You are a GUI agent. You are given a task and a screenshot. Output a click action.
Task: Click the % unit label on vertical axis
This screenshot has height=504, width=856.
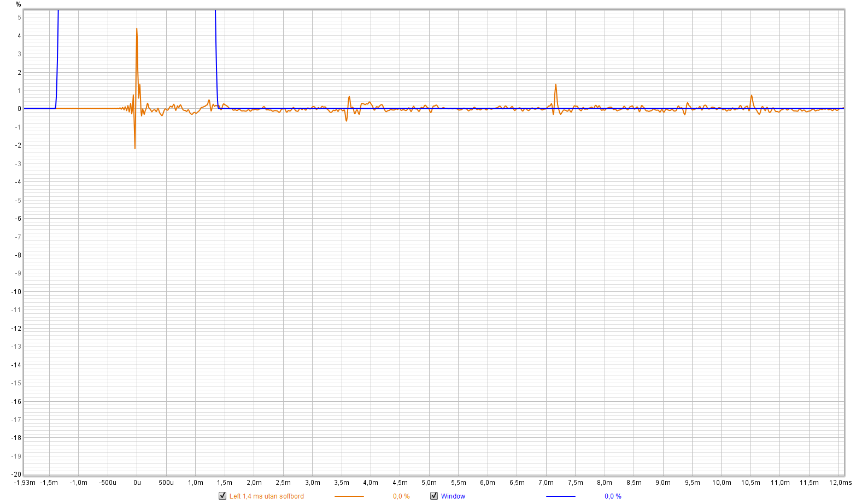pyautogui.click(x=18, y=4)
